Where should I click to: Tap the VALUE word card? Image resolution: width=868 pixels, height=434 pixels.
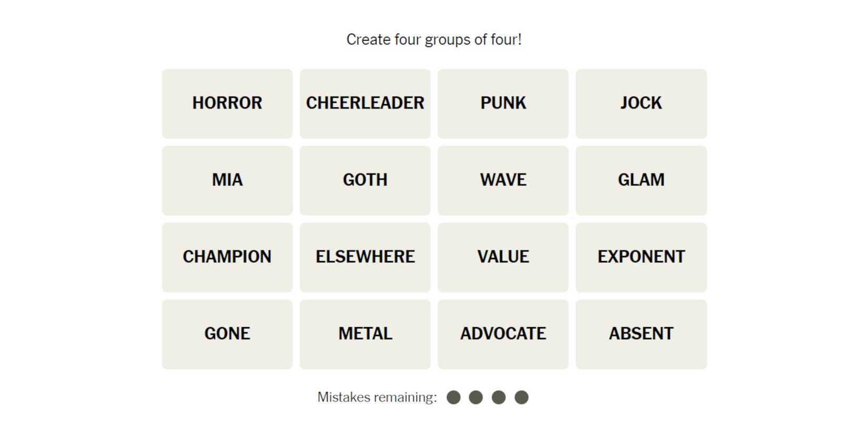coord(503,257)
